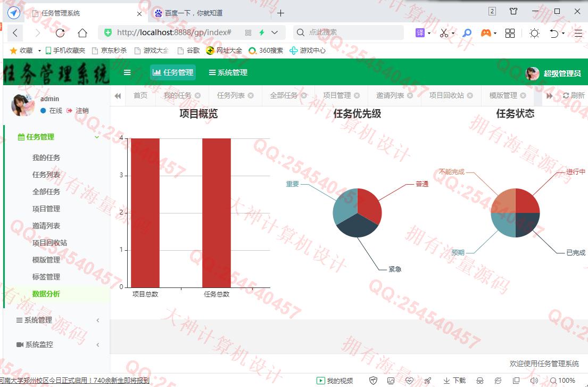Viewport: 588px width, 387px height.
Task: Toggle the brightness sun icon
Action: tap(534, 33)
